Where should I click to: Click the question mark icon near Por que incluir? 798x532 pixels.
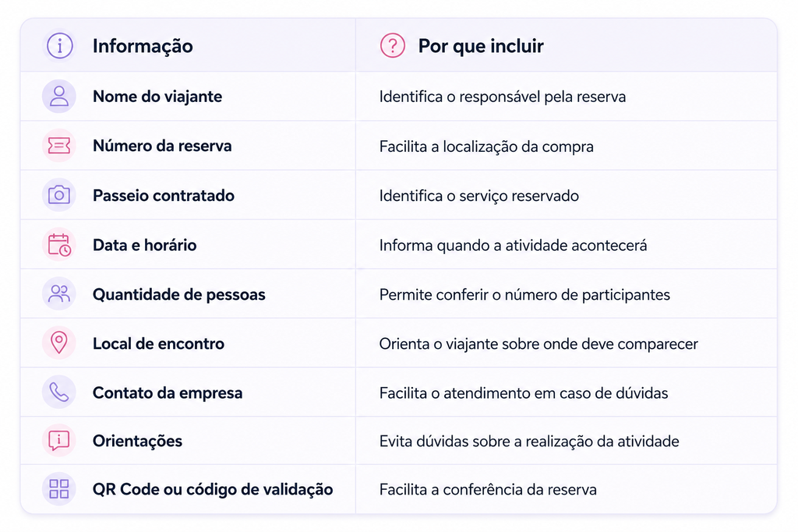(393, 46)
